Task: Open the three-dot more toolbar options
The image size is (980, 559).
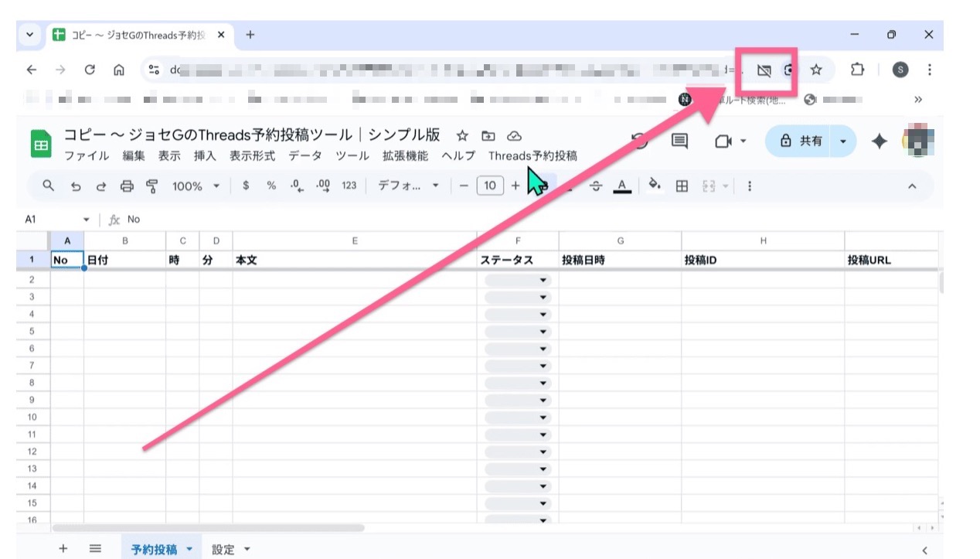Action: pyautogui.click(x=749, y=186)
